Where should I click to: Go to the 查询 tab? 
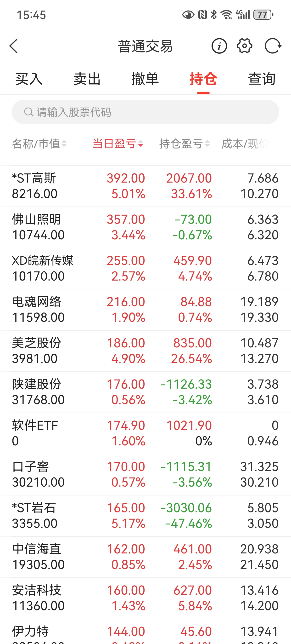point(262,79)
